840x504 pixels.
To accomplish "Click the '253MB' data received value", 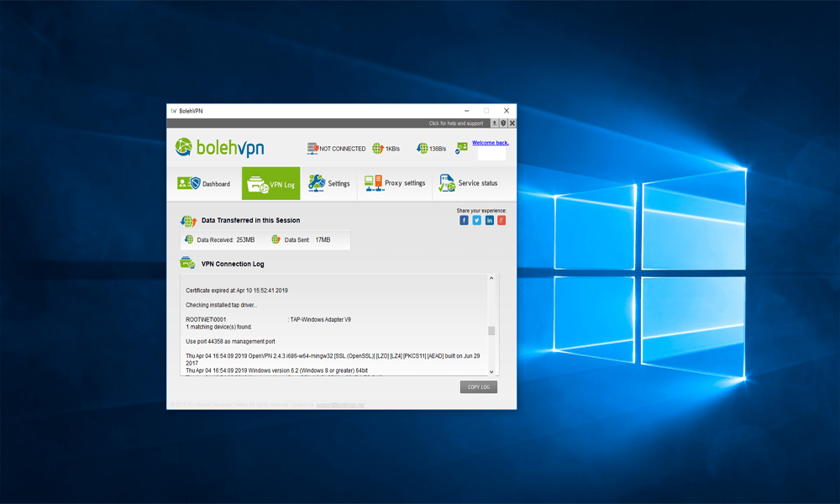I will (x=245, y=240).
